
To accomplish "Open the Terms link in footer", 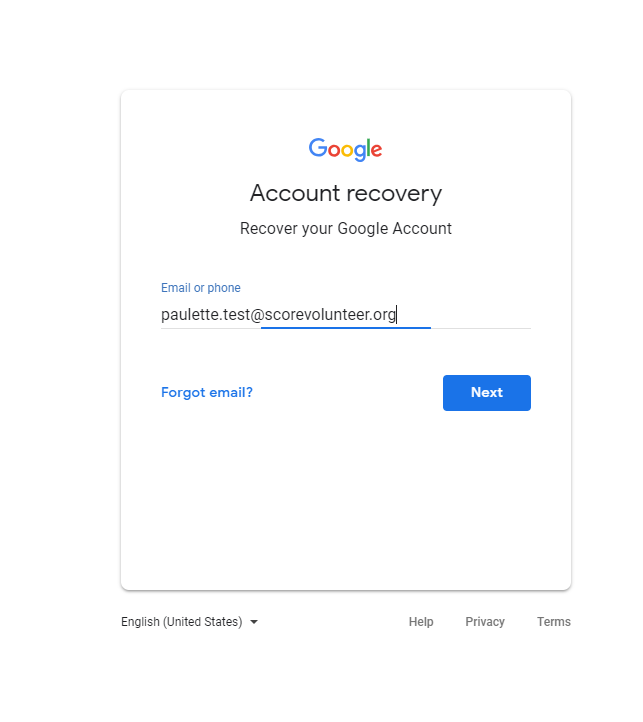I will click(554, 622).
